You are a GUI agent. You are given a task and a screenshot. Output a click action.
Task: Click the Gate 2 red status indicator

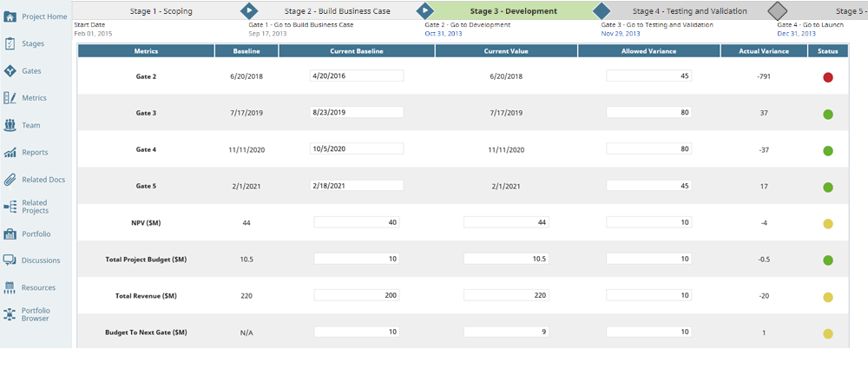coord(827,77)
